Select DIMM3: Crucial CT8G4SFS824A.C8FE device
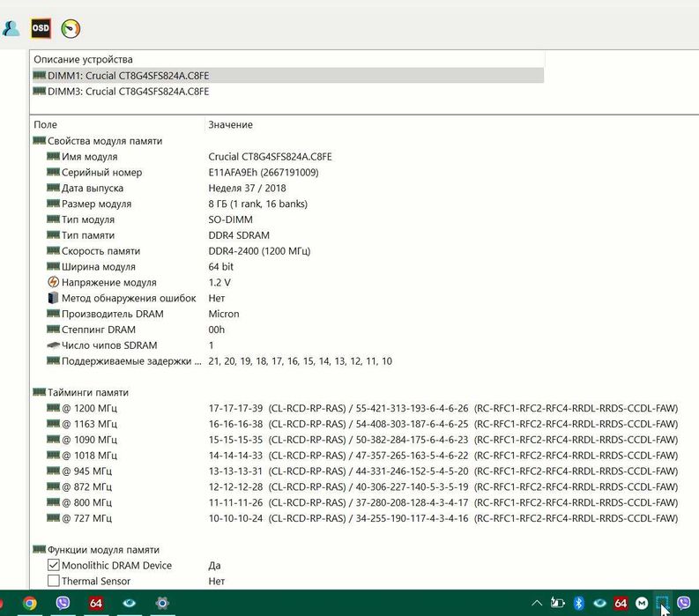This screenshot has width=699, height=616. pos(288,92)
